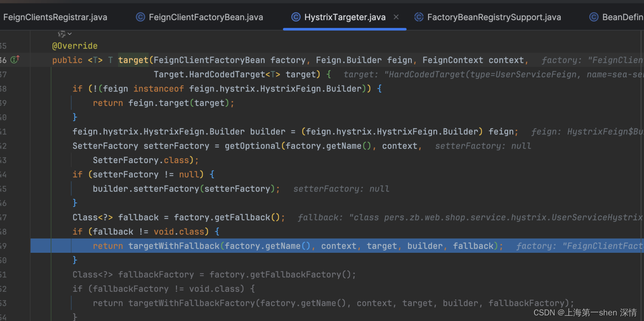Click the gutter beside the highlighted targetWithFallback line
Screen dimensions: 644x321
(15, 246)
